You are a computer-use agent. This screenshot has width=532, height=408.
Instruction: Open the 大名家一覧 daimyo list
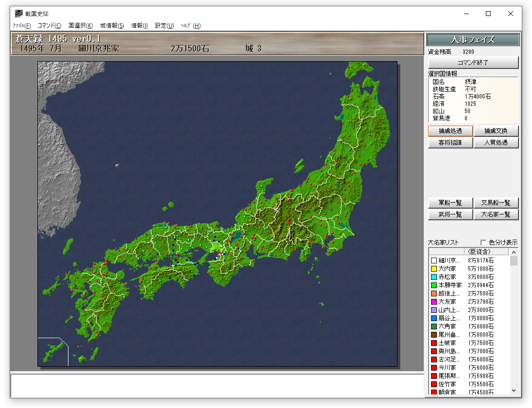pyautogui.click(x=496, y=214)
